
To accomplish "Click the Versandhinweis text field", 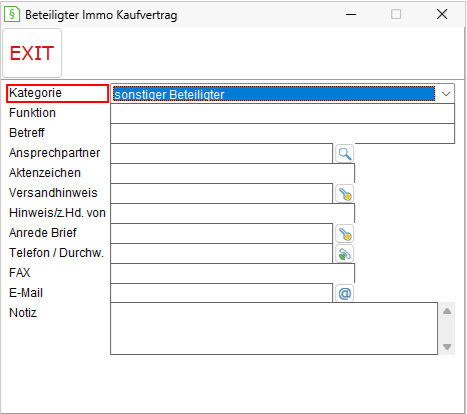I will 221,194.
